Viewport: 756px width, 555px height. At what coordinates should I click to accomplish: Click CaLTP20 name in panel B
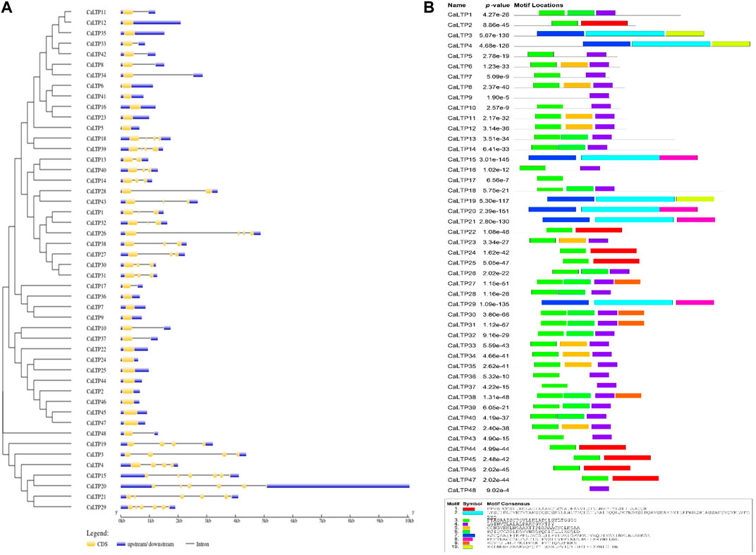click(461, 211)
